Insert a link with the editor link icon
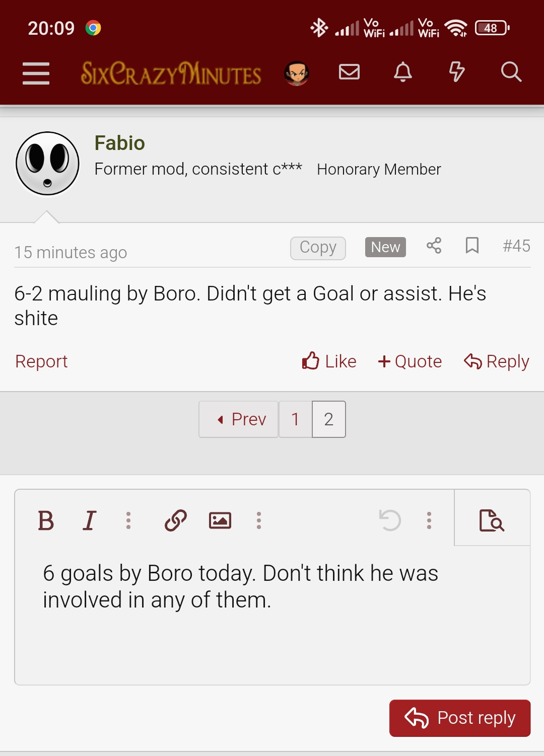The image size is (544, 756). (x=176, y=520)
